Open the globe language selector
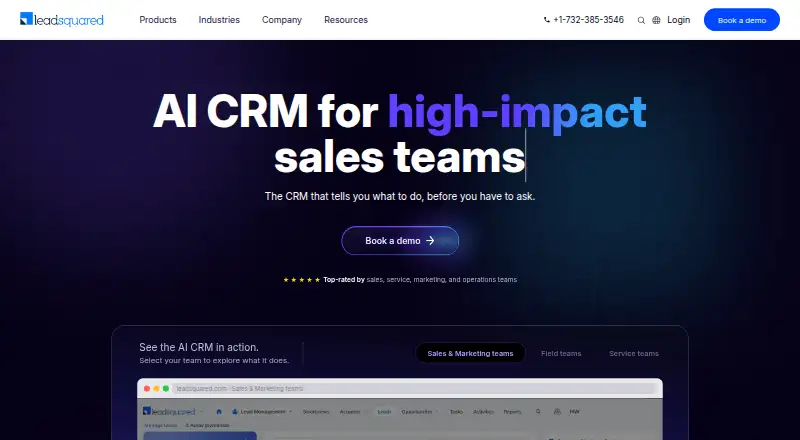This screenshot has height=440, width=800. pos(656,20)
